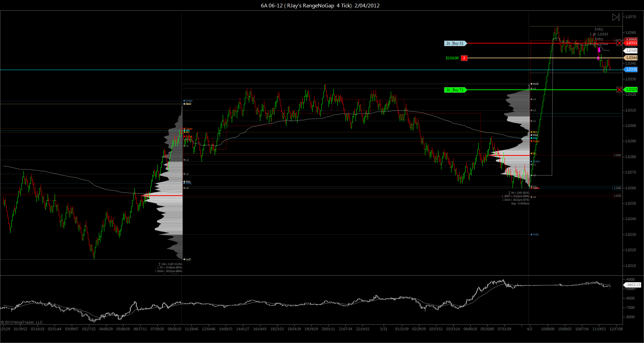Click the '3/31' date label on the time axis
Image resolution: width=644 pixels, height=343 pixels.
pos(383,329)
